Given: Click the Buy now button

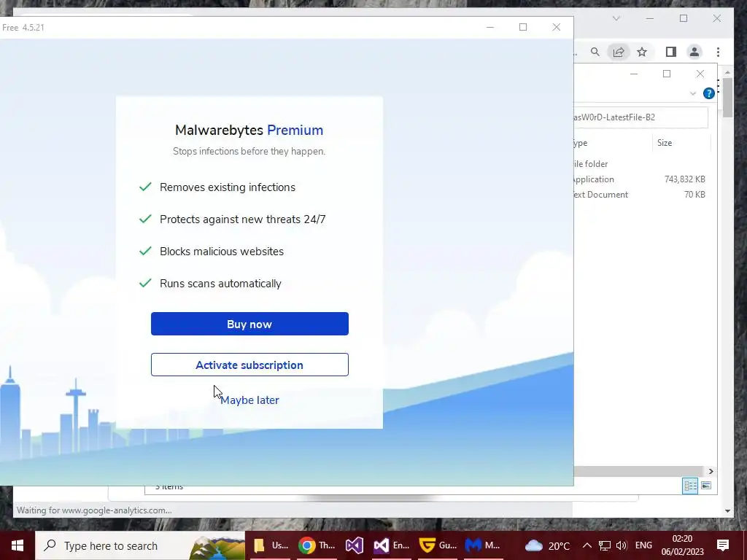Looking at the screenshot, I should click(x=249, y=324).
